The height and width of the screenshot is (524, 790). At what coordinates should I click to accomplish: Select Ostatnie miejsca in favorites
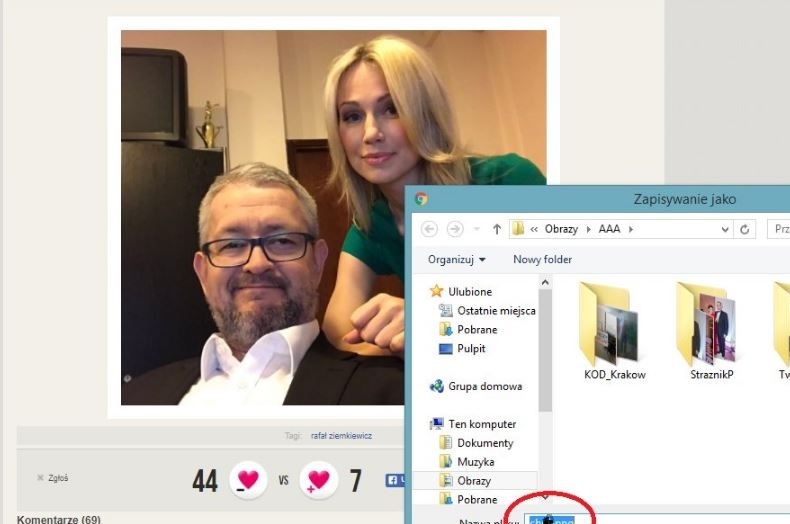point(495,310)
